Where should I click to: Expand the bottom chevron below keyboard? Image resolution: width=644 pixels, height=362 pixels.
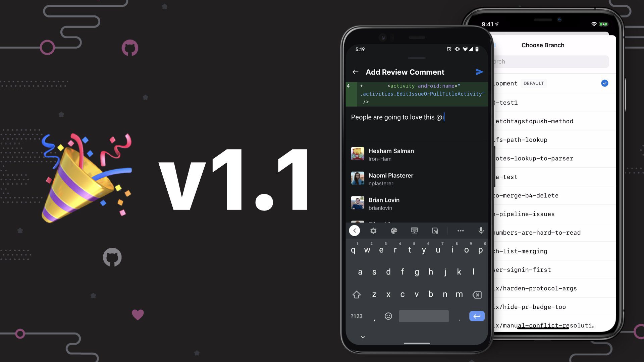pos(363,337)
